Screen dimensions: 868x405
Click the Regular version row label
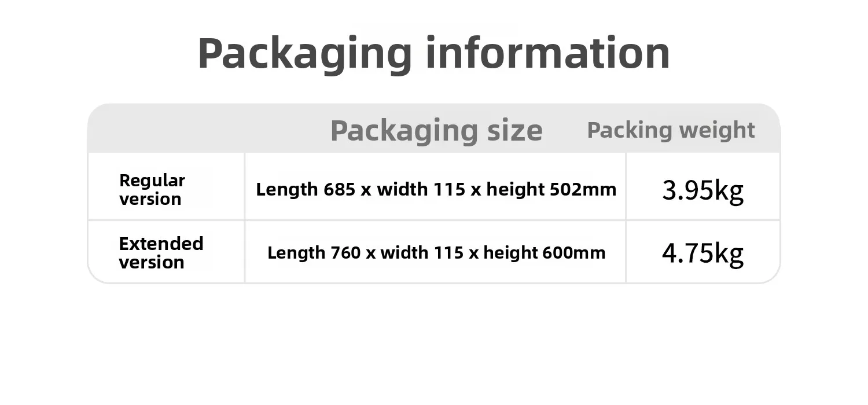152,189
